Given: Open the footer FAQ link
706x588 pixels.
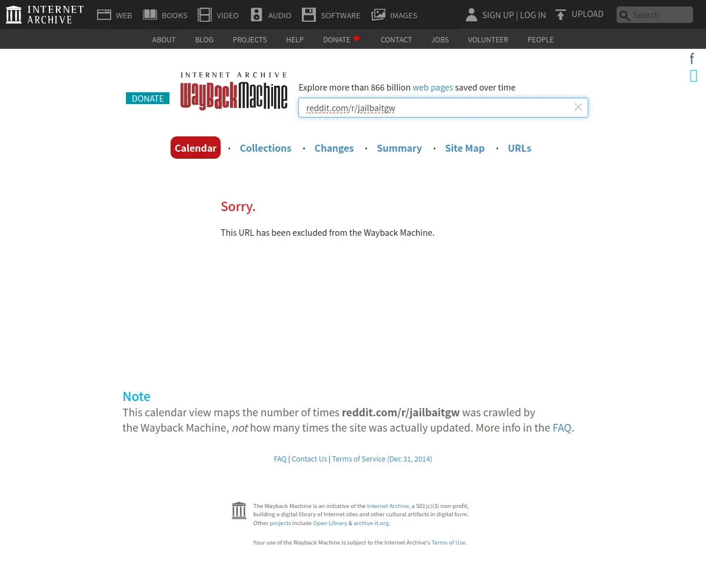Looking at the screenshot, I should (280, 459).
